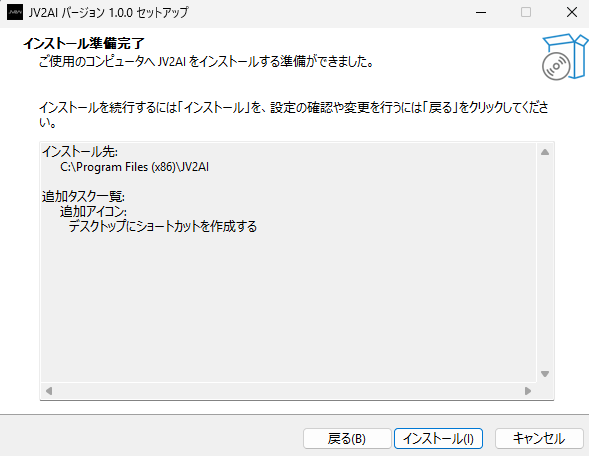
Task: Click the summary box scroll down arrow
Action: (545, 374)
